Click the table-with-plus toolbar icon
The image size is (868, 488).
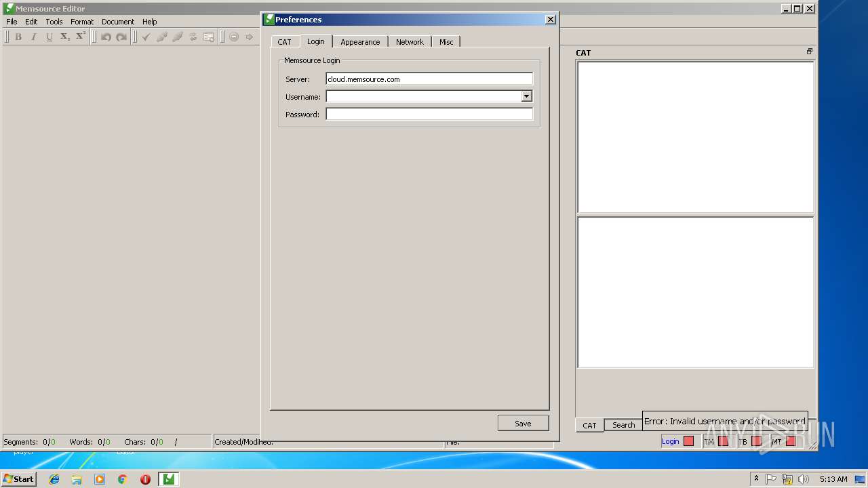click(209, 37)
